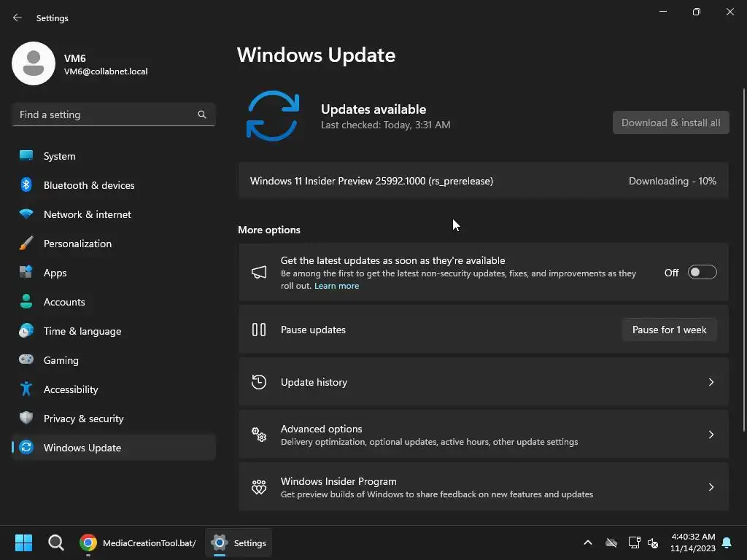747x560 pixels.
Task: Click the Accessibility figure icon
Action: 26,389
